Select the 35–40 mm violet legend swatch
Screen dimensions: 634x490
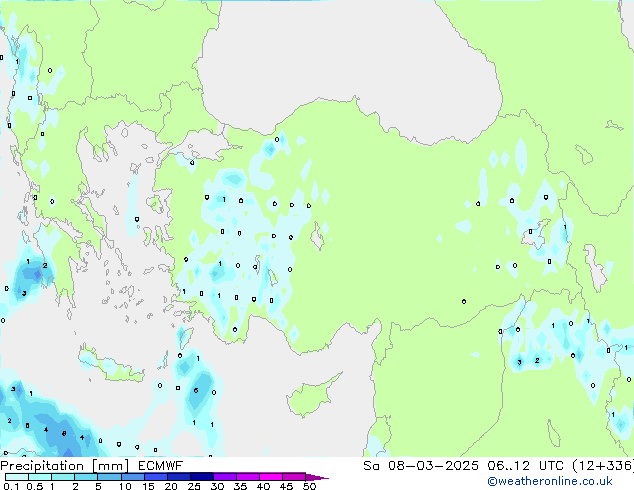point(247,477)
